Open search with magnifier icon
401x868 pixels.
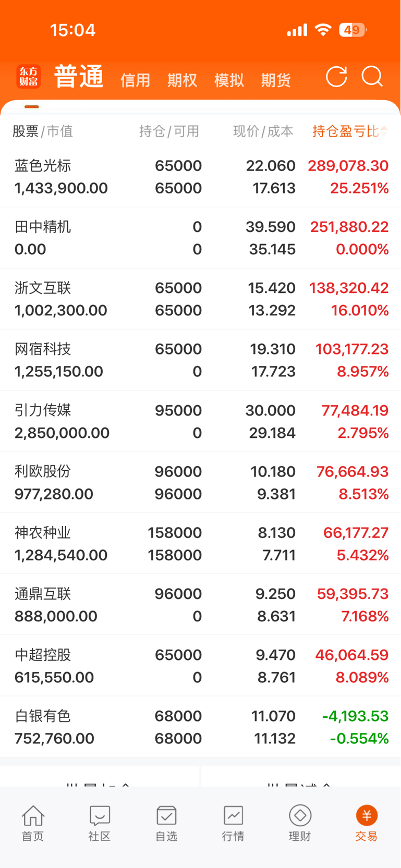pyautogui.click(x=372, y=77)
